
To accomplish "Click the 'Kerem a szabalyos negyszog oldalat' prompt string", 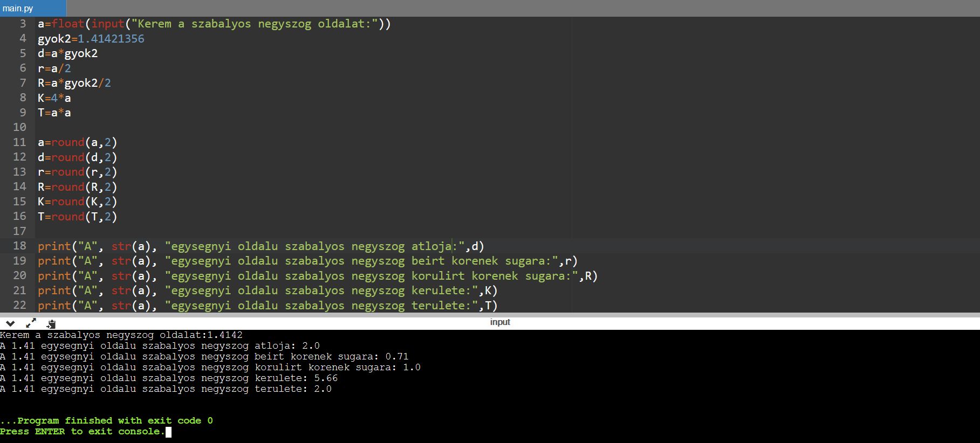I will coord(255,24).
